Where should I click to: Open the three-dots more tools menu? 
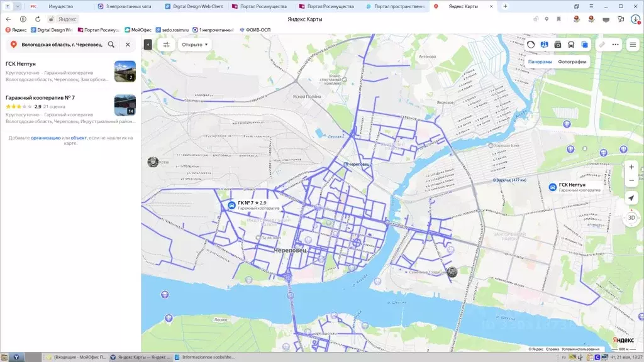pos(615,45)
